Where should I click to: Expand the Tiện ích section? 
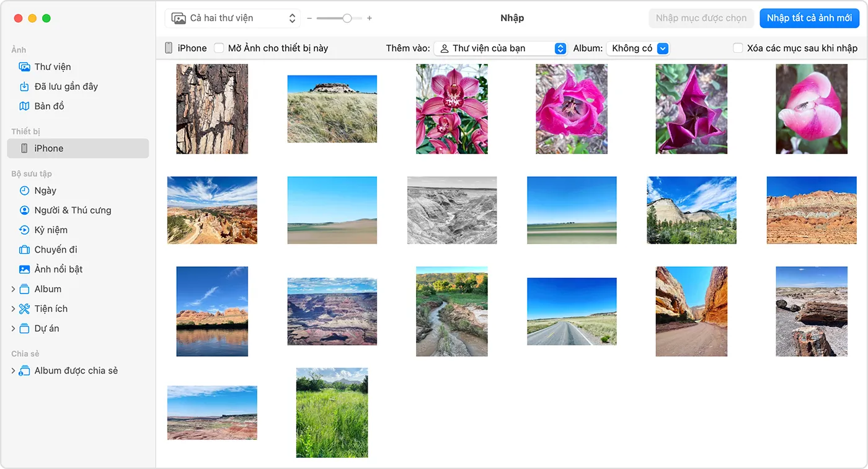tap(12, 308)
